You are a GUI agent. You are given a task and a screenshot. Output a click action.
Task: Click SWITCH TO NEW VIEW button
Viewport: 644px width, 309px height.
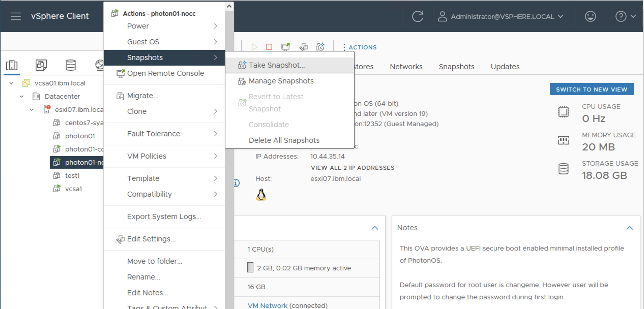[592, 89]
